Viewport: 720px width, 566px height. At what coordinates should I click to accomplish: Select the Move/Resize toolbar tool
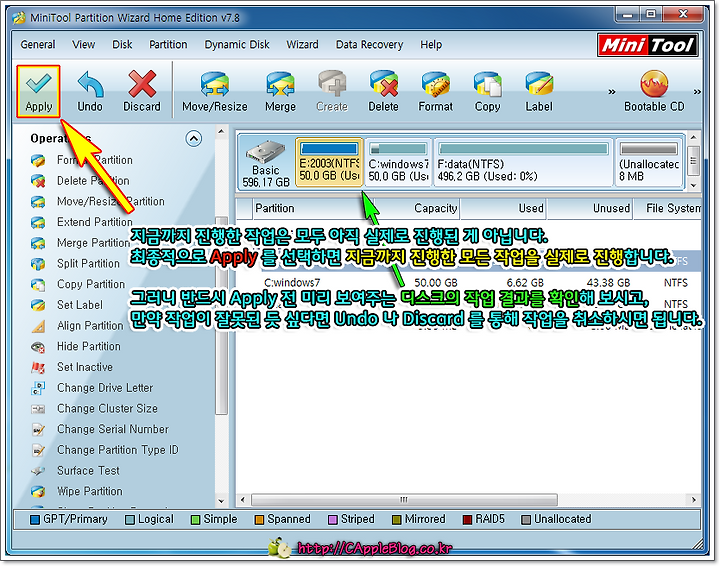[214, 91]
